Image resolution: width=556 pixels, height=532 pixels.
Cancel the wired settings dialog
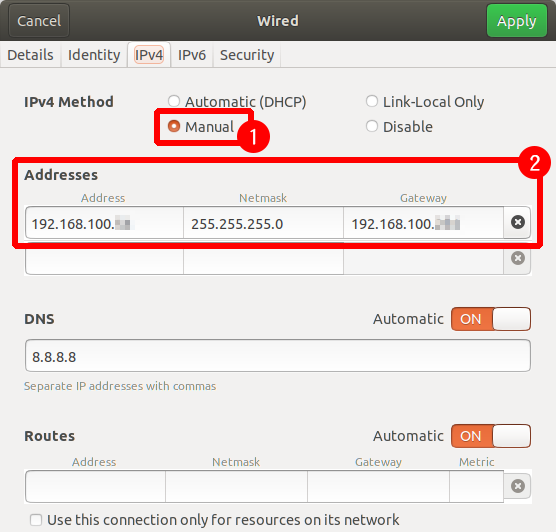click(x=39, y=21)
